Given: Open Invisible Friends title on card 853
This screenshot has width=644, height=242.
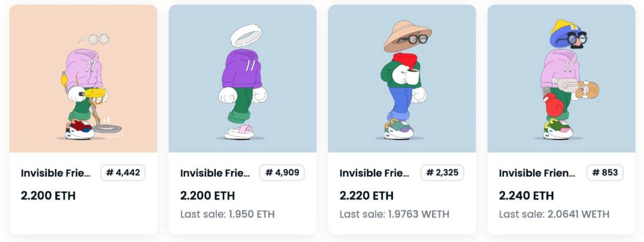Looking at the screenshot, I should click(x=537, y=173).
